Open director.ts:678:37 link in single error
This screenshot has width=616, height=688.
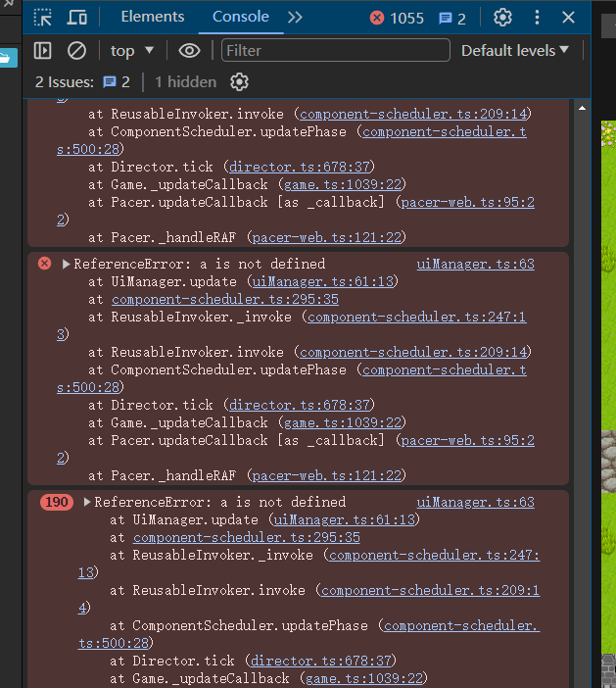(300, 405)
